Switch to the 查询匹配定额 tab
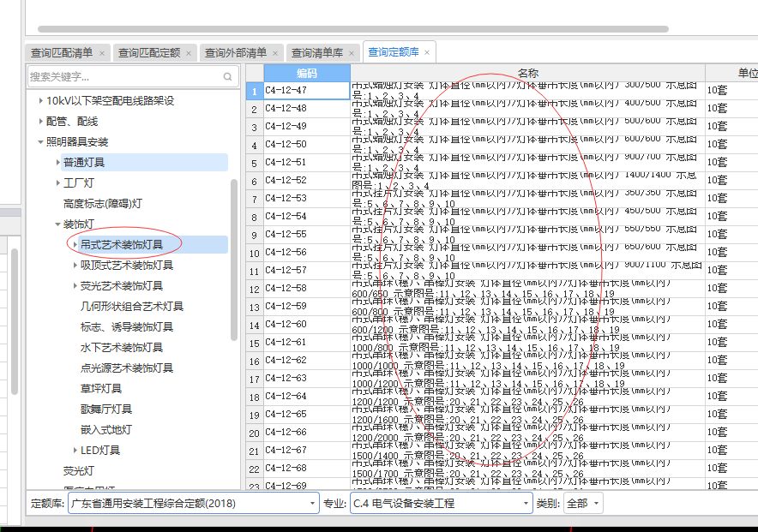This screenshot has height=532, width=758. pos(149,52)
